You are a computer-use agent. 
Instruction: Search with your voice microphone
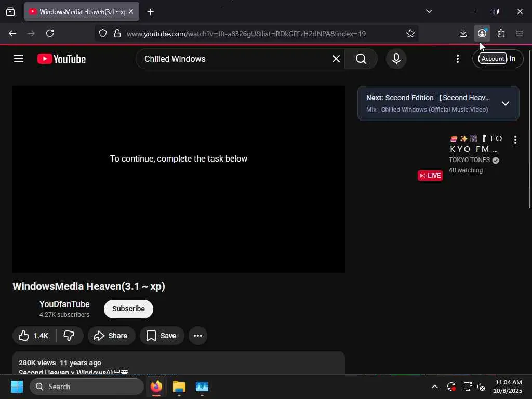[396, 59]
